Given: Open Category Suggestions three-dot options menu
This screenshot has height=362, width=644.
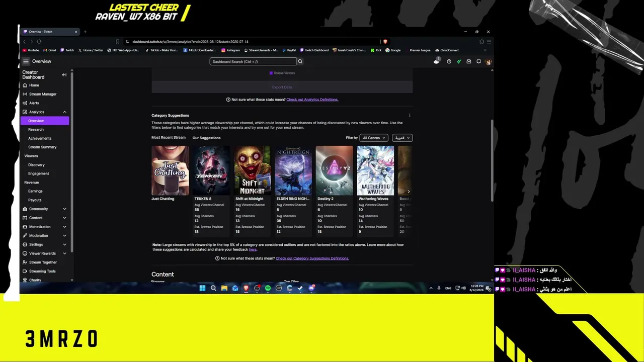Looking at the screenshot, I should click(410, 115).
